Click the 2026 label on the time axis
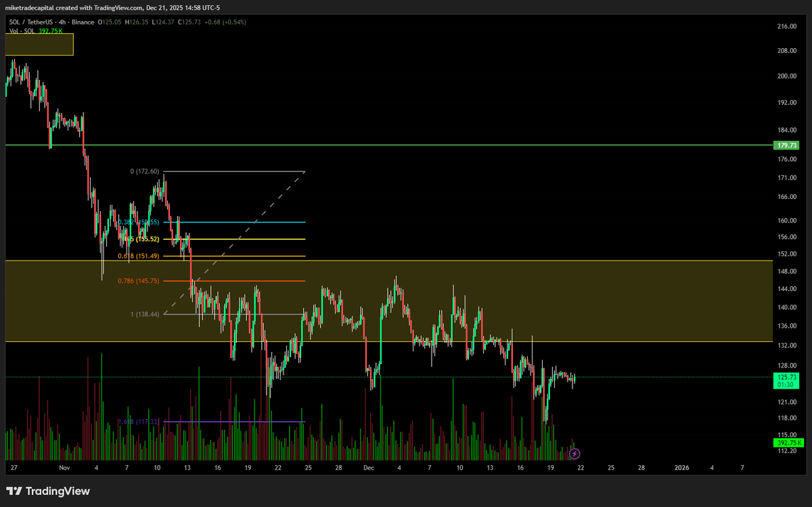812x507 pixels. pos(681,468)
